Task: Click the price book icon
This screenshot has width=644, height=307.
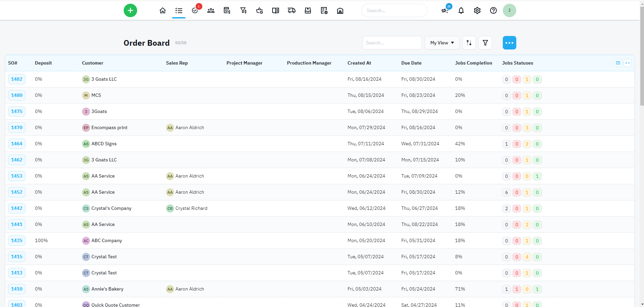Action: tap(276, 10)
